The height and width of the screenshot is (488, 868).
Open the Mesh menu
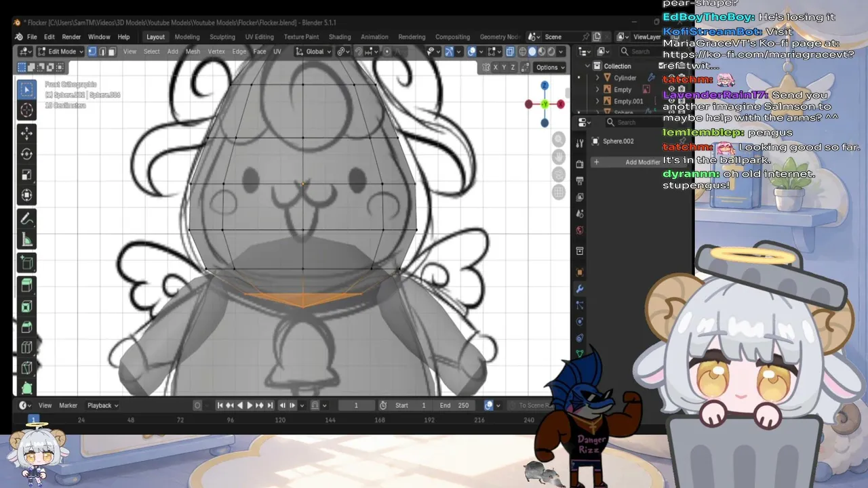193,52
